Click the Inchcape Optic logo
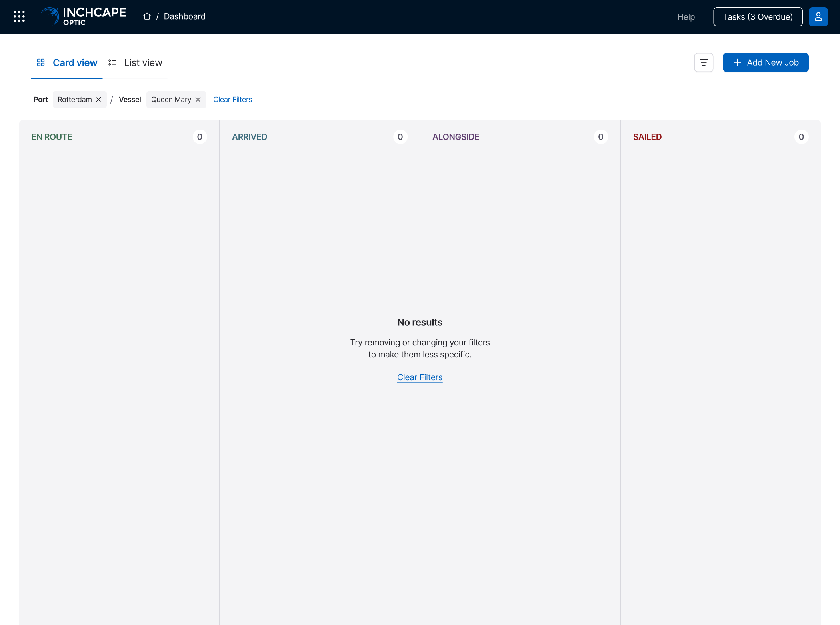The height and width of the screenshot is (625, 840). pyautogui.click(x=84, y=16)
